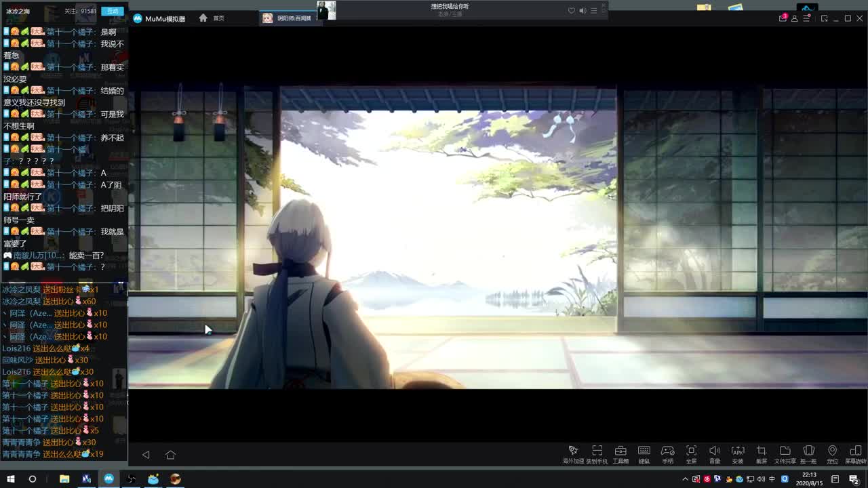Viewport: 868px width, 488px height.
Task: Open MuMu messages mail icon
Action: point(783,18)
